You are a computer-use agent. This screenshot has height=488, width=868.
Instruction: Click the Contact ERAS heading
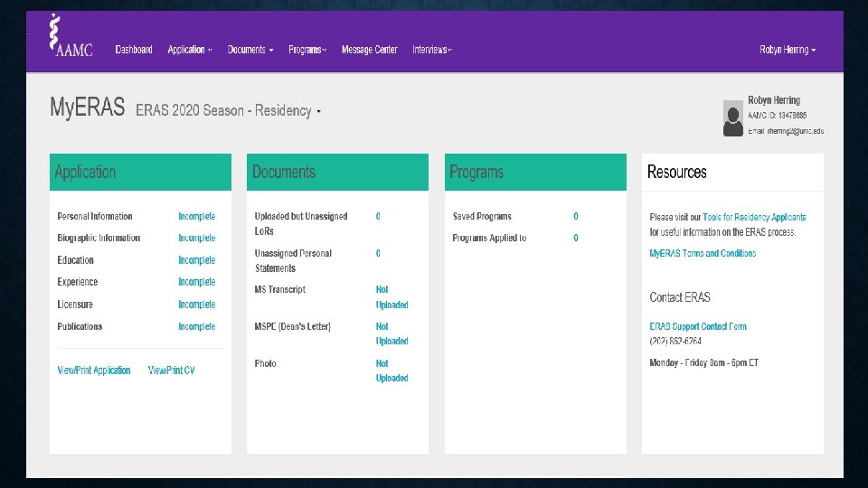click(680, 297)
